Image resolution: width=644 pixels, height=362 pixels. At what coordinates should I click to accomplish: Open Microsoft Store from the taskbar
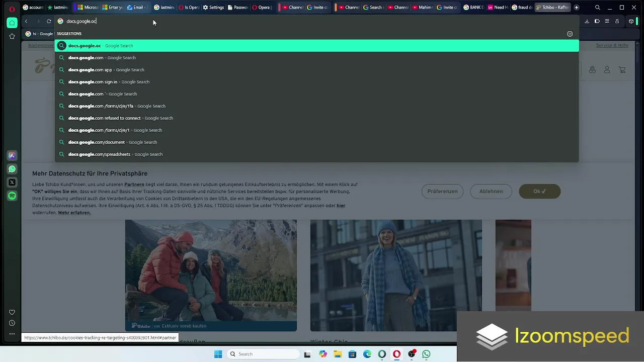pyautogui.click(x=352, y=354)
